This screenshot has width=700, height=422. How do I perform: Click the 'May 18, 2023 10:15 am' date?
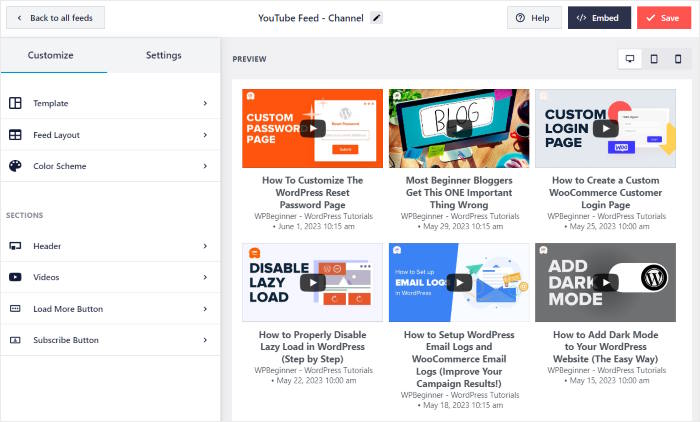pyautogui.click(x=463, y=405)
